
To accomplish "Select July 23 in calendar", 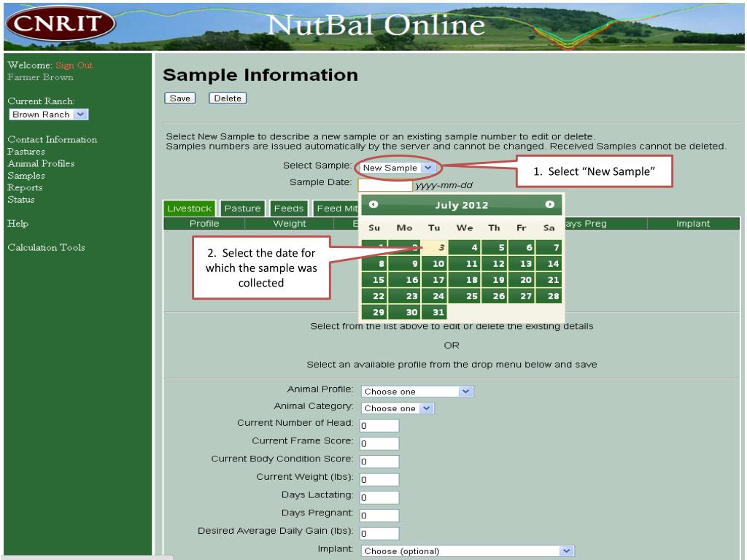I will point(404,296).
